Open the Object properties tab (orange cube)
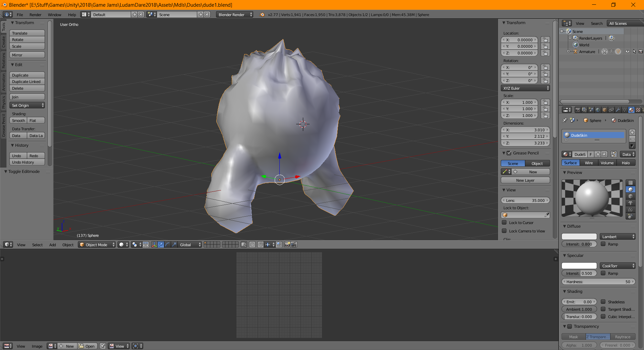Image resolution: width=644 pixels, height=350 pixels. tap(604, 110)
